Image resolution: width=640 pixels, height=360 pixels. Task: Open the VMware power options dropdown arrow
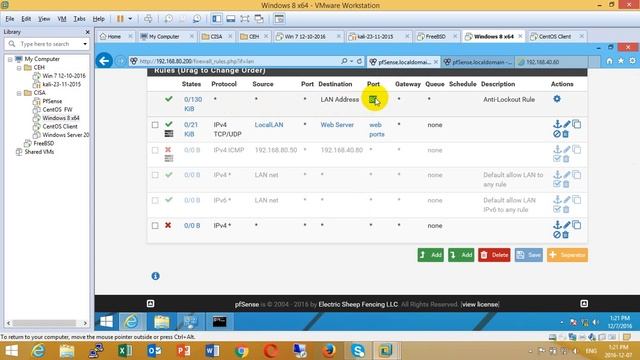point(130,19)
